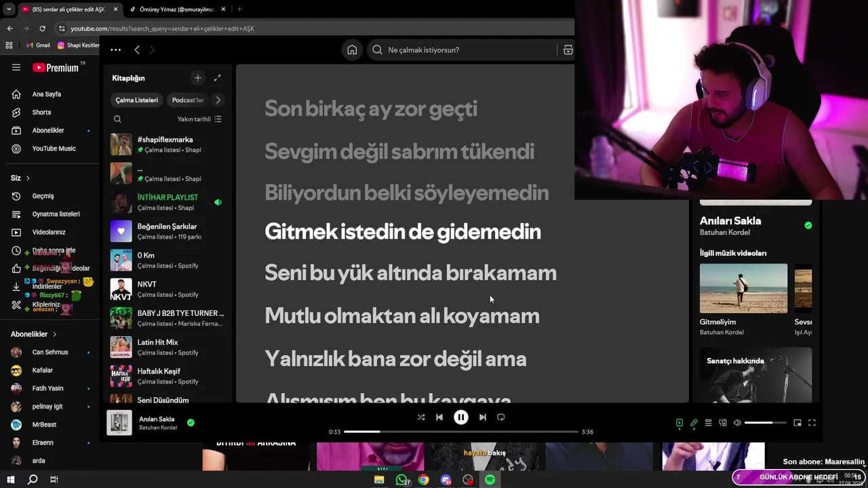Toggle saved checkmark beside bottom-bar Anıları Sakla
Screen dimensions: 868x488
191,422
